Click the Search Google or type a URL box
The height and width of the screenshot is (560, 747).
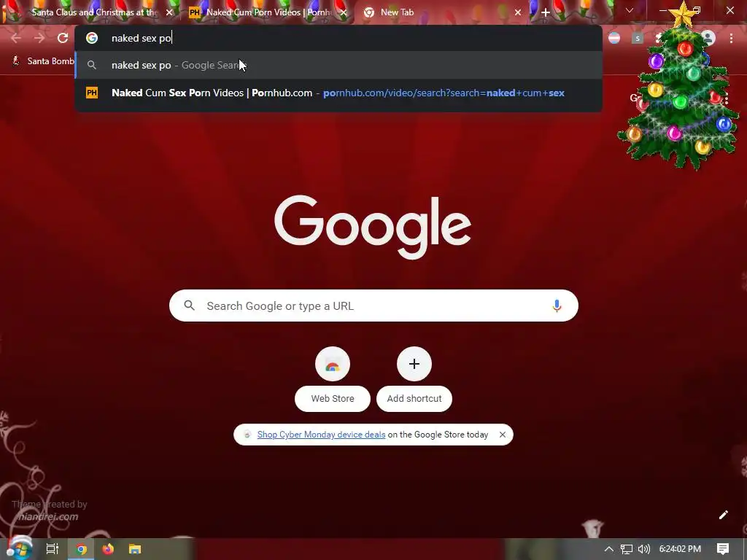[x=373, y=306]
